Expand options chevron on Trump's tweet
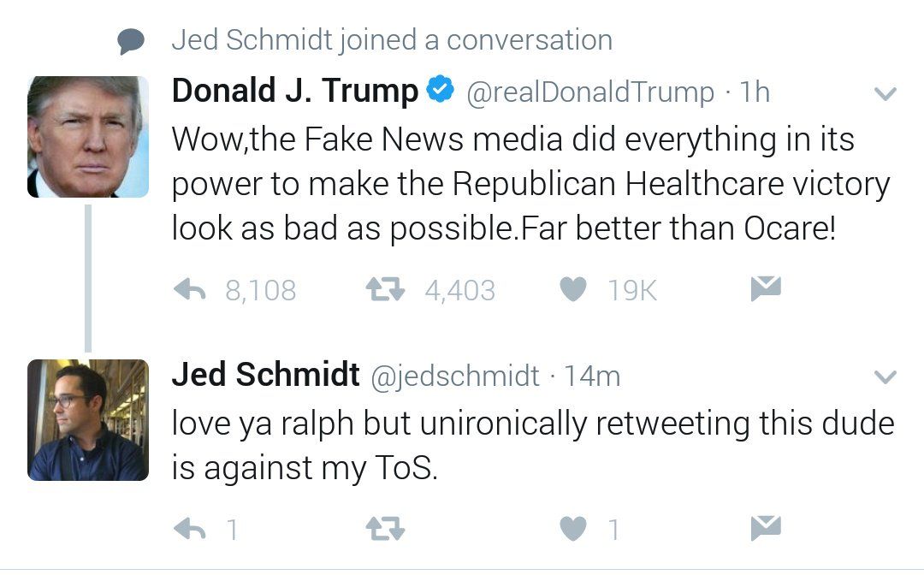This screenshot has width=924, height=575. [885, 93]
